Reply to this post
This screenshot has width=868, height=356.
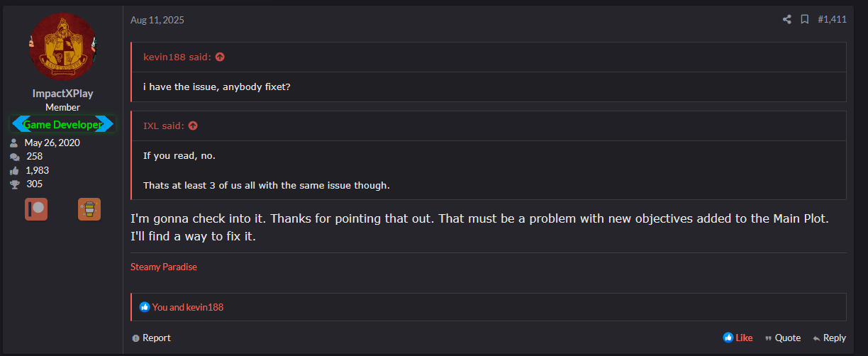829,338
